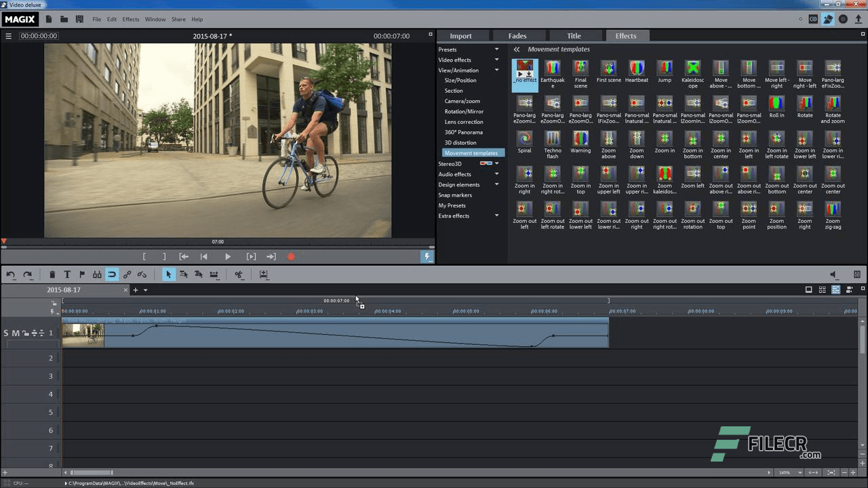Viewport: 868px width, 488px height.
Task: Open the scissors cut tool
Action: (x=239, y=274)
